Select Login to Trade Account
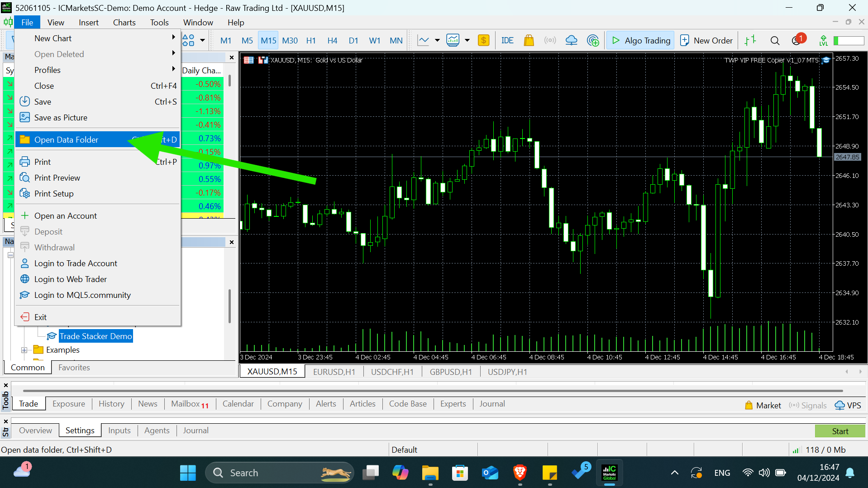This screenshot has height=488, width=868. pos(97,263)
